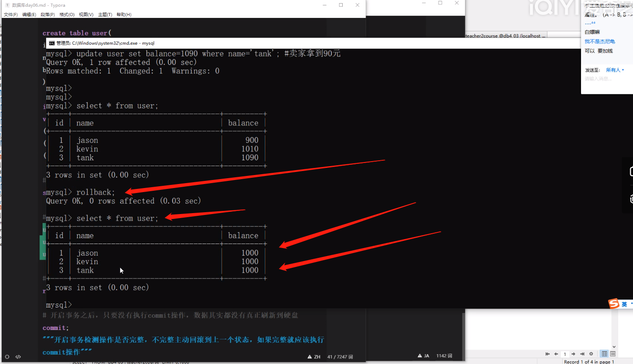Click the chat user name 我不是杰尼龟
This screenshot has width=633, height=364.
coord(600,41)
